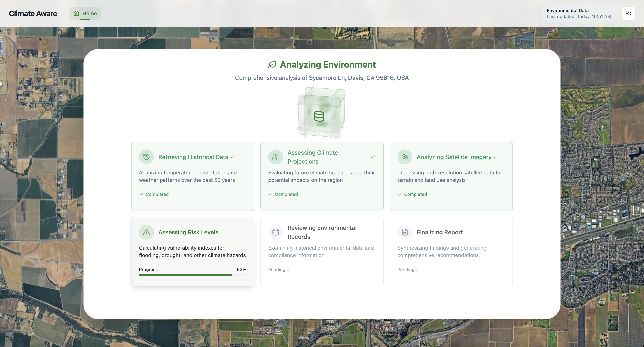Click checkmark beside Assessing Climate Projections title

point(372,157)
